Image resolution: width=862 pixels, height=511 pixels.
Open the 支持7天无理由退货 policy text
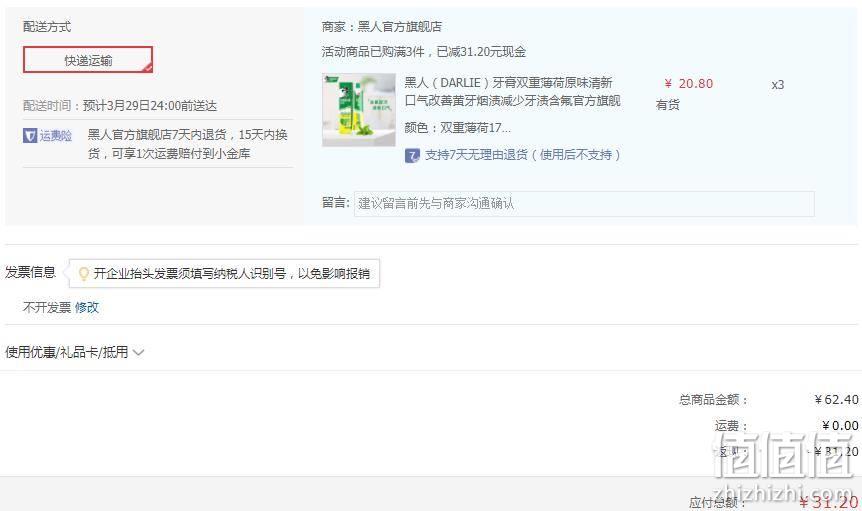pyautogui.click(x=523, y=155)
